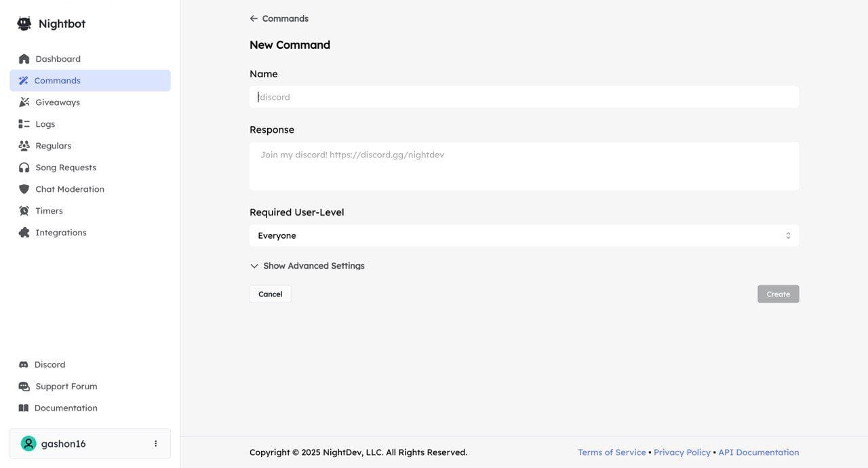This screenshot has height=468, width=868.
Task: Go to Documentation in sidebar
Action: point(66,408)
